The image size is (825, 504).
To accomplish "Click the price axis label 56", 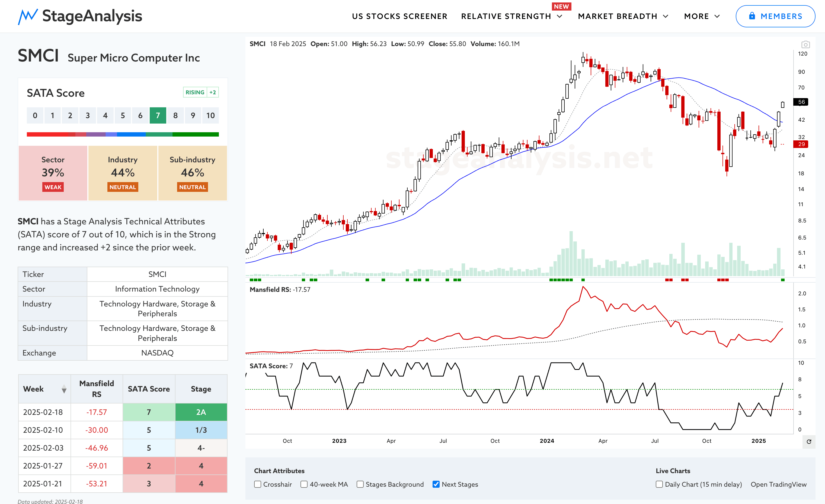I will click(x=801, y=102).
